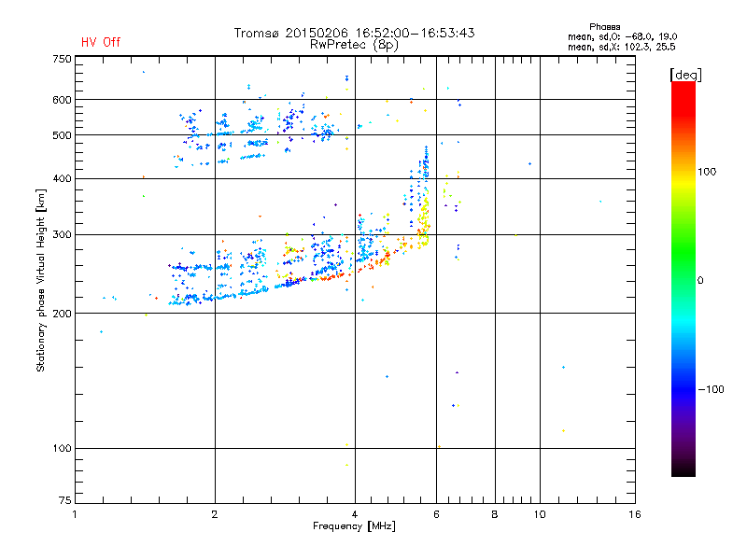Click the '[deg]' colorbar unit label

coord(685,75)
